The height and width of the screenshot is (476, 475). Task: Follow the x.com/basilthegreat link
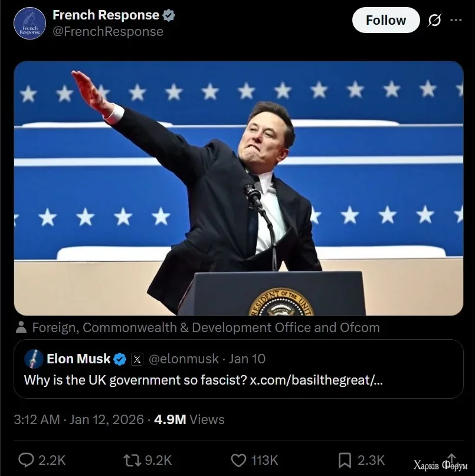pyautogui.click(x=316, y=379)
